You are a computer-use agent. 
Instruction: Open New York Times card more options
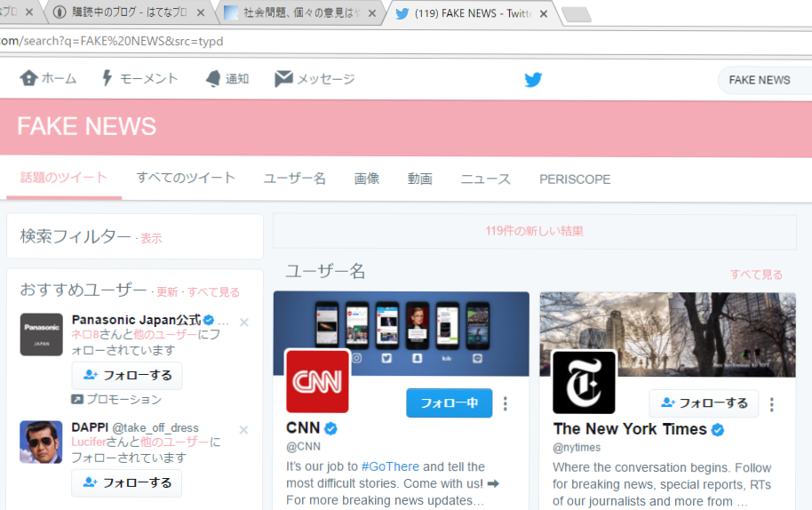pos(772,404)
